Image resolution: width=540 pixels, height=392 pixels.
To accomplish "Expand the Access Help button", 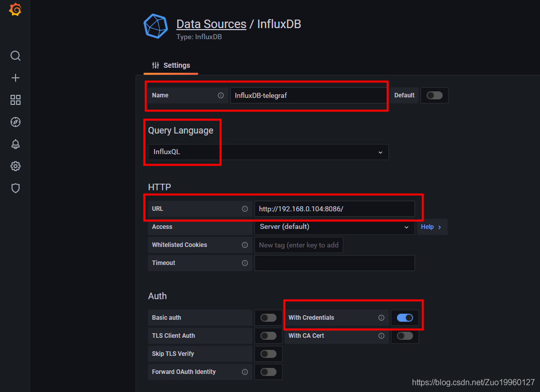I will pyautogui.click(x=432, y=227).
